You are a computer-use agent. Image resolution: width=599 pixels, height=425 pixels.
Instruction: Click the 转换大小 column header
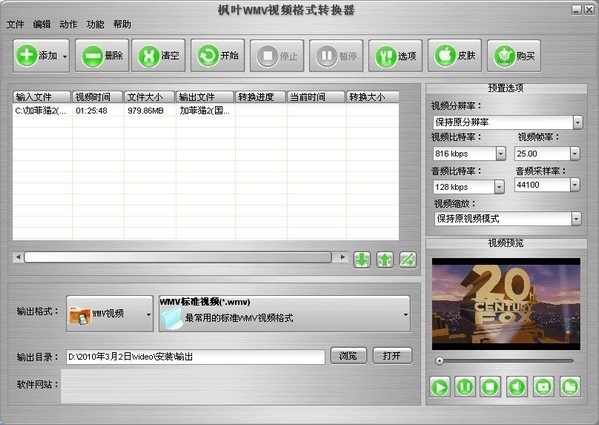[x=372, y=97]
